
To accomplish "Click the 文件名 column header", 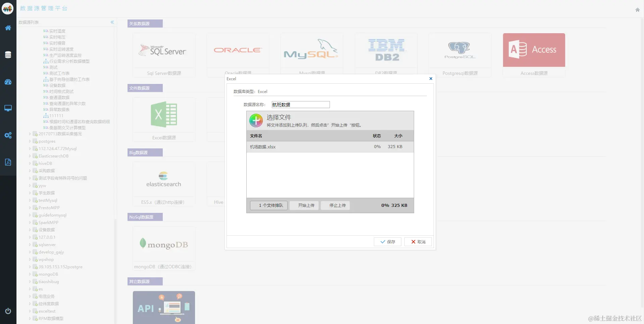I will pos(256,136).
